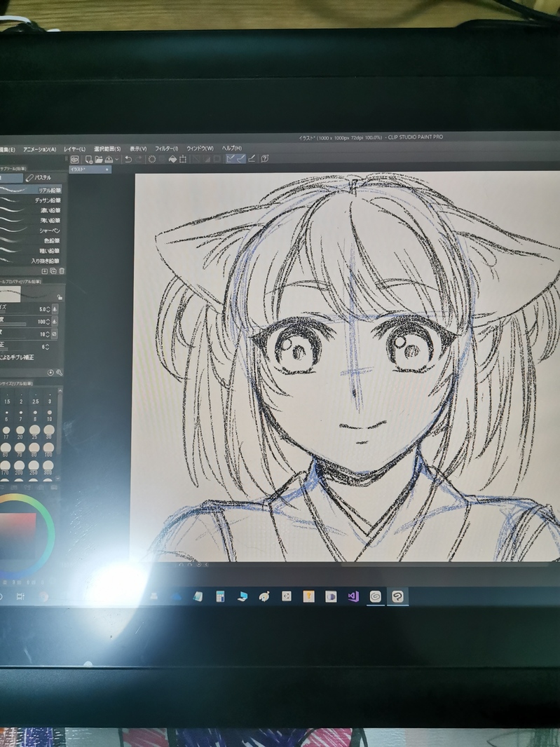Click the add sub tool material icon

(x=44, y=271)
